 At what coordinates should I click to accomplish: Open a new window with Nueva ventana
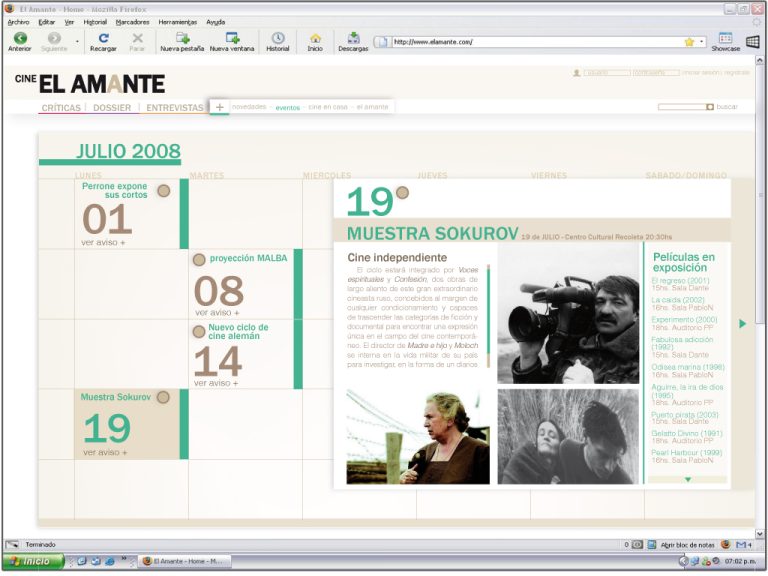pyautogui.click(x=232, y=42)
